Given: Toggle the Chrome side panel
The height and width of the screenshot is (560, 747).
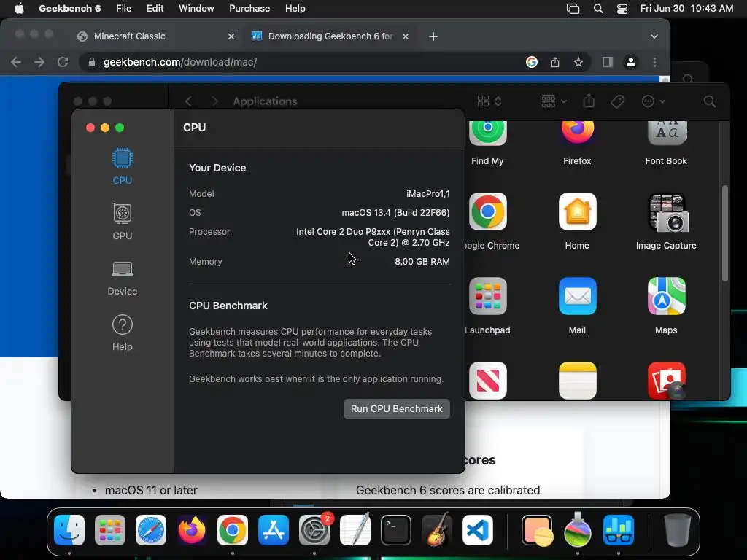Looking at the screenshot, I should (608, 62).
